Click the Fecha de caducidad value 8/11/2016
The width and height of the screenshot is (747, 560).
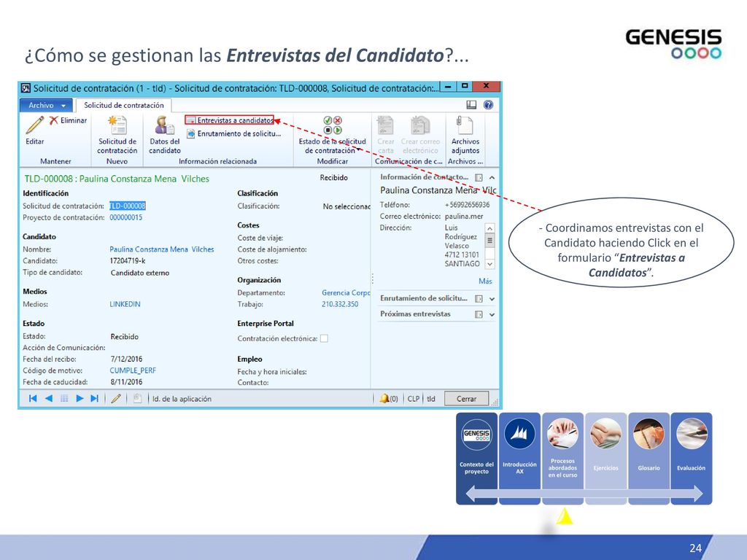click(126, 382)
